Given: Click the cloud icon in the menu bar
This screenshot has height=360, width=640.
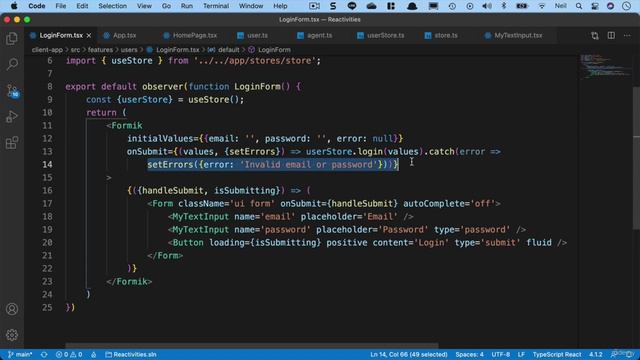Looking at the screenshot, I should 371,6.
